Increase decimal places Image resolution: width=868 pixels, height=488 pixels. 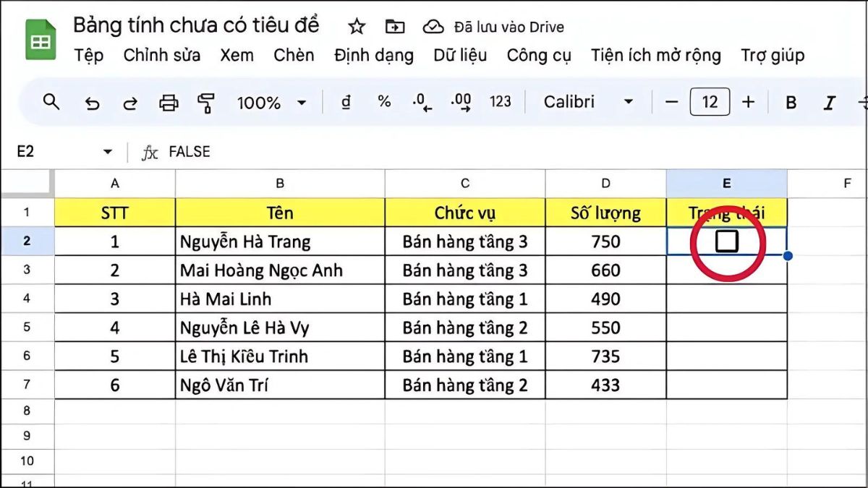(x=461, y=103)
